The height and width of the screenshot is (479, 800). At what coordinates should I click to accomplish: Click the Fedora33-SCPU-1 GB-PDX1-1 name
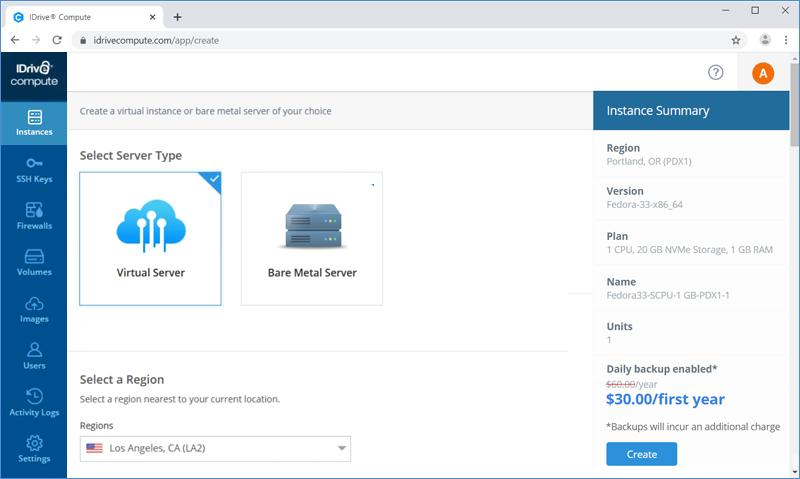coord(668,295)
